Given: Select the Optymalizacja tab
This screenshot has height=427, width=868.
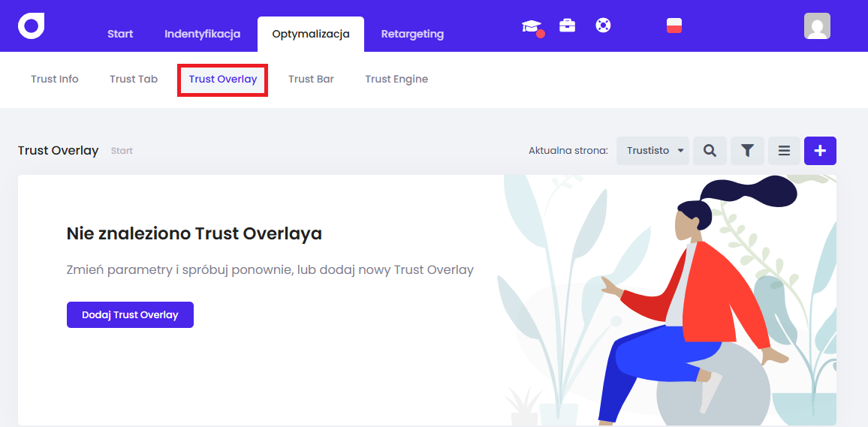Looking at the screenshot, I should [x=311, y=35].
